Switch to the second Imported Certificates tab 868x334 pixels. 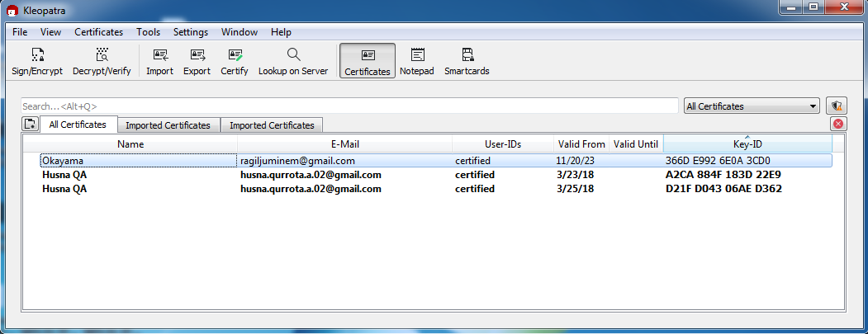pyautogui.click(x=273, y=125)
